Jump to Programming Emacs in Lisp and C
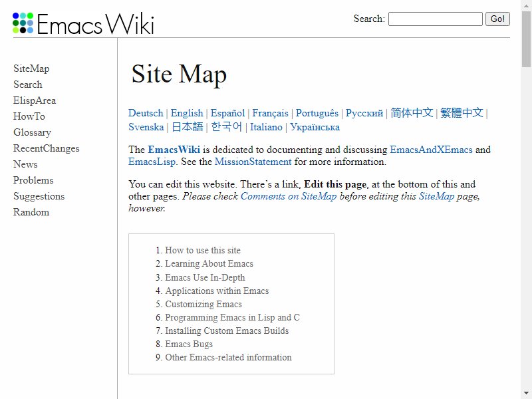This screenshot has width=532, height=399. 232,317
